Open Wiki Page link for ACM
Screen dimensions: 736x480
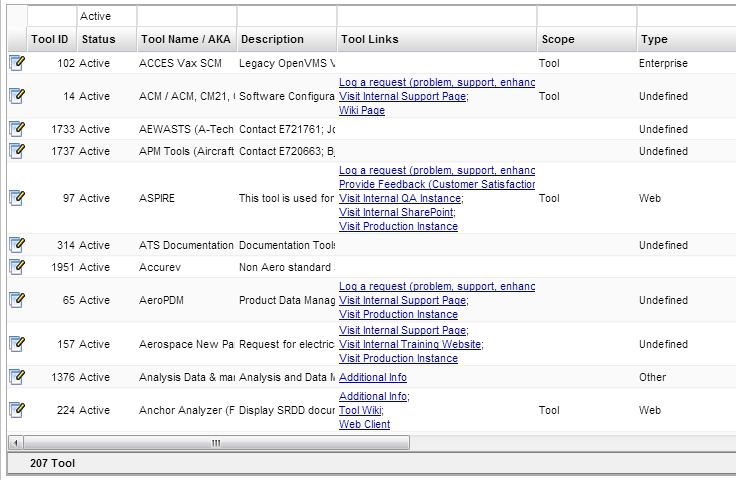[362, 111]
